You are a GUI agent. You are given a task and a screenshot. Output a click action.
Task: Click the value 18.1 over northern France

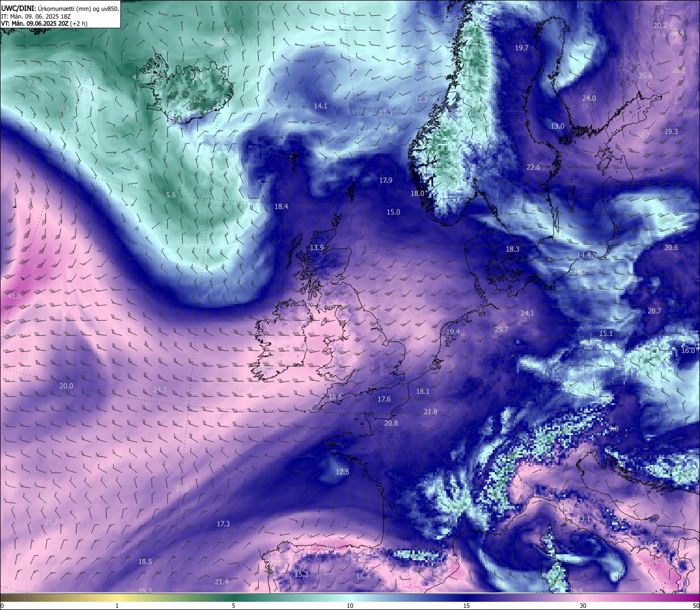423,392
